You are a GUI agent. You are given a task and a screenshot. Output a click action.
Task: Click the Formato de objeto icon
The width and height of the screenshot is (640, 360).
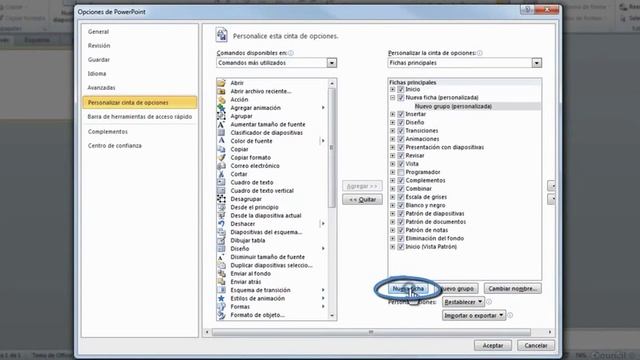point(221,315)
